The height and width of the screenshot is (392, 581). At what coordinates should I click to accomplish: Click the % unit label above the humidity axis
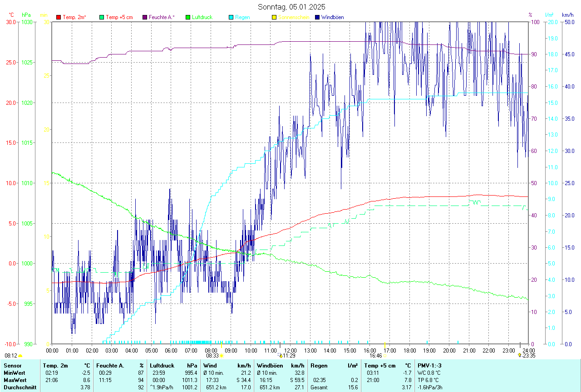click(x=530, y=15)
